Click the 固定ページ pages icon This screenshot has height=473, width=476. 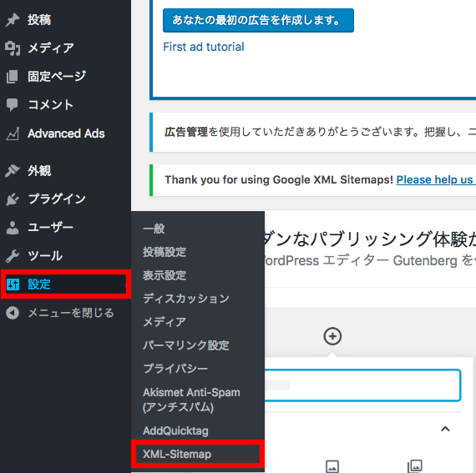point(13,77)
